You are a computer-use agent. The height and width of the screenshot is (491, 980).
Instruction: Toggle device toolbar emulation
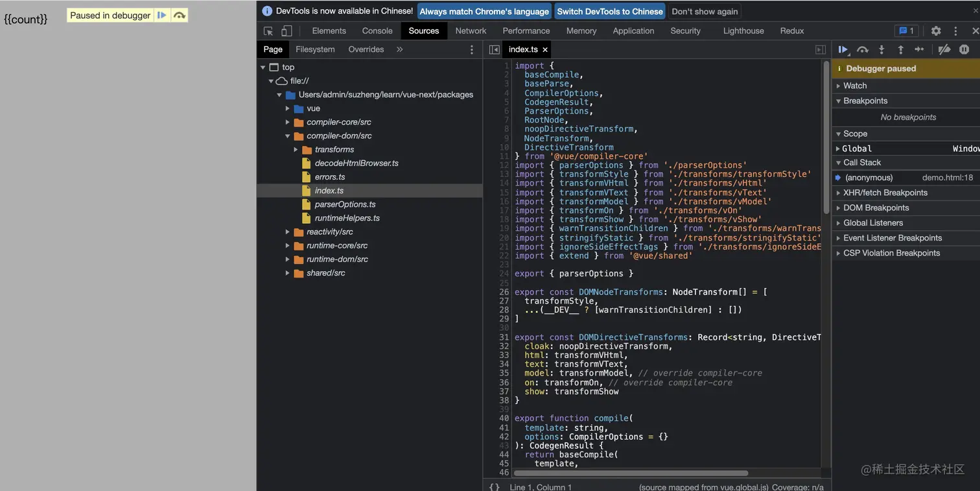tap(286, 30)
